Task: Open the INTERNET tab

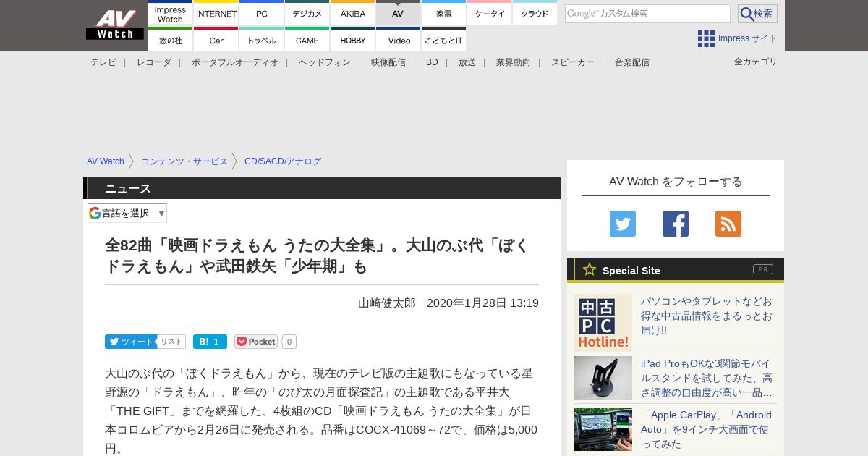Action: 216,13
